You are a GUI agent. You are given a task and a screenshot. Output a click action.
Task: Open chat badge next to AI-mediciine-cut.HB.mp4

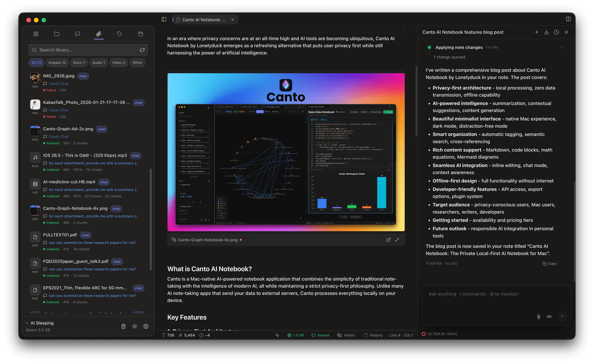coord(104,182)
